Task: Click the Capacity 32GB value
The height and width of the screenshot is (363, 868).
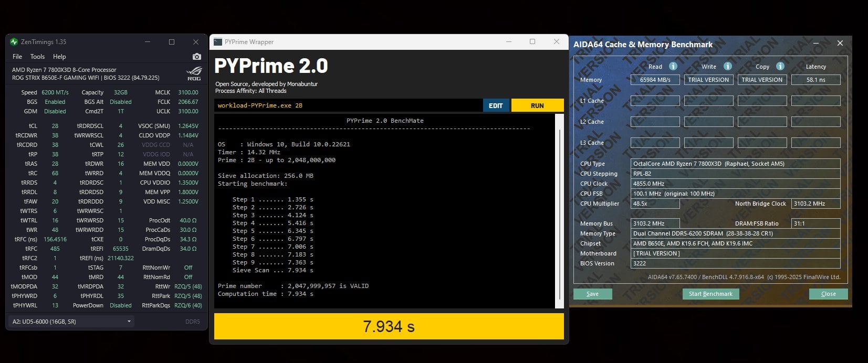Action: point(121,92)
